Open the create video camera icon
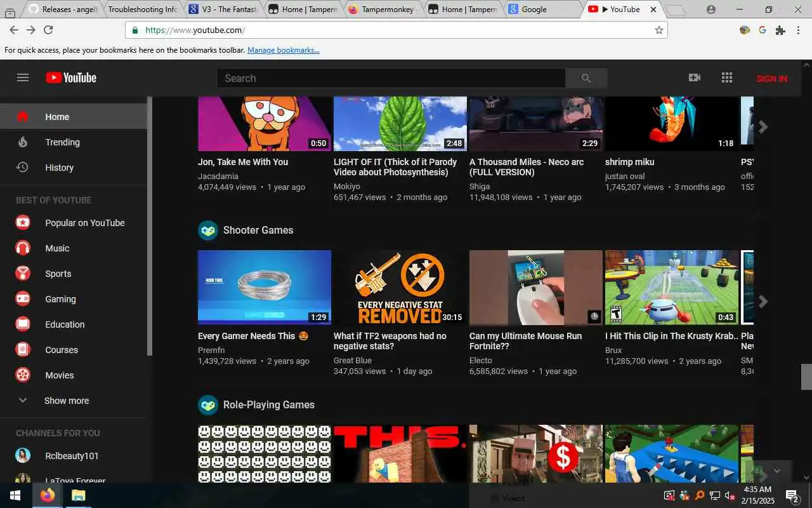 (x=695, y=77)
